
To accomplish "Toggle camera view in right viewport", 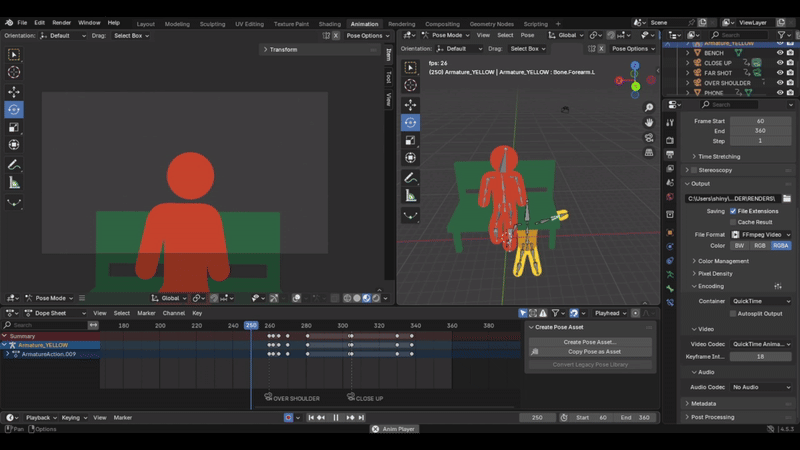I will 650,138.
